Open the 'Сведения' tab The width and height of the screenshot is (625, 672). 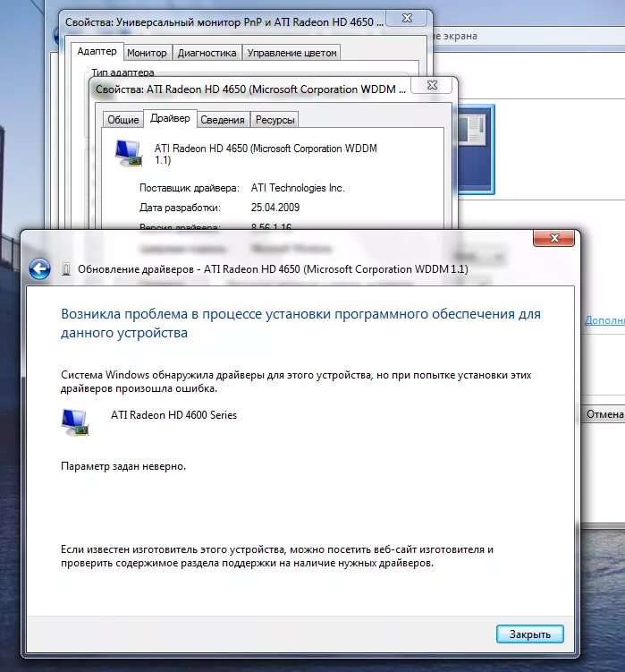tap(223, 120)
